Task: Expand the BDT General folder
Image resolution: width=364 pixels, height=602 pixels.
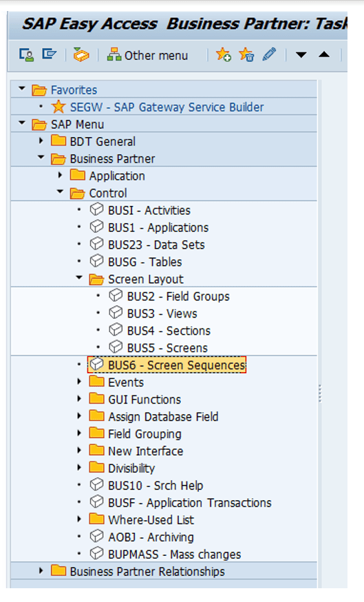Action: [x=41, y=141]
